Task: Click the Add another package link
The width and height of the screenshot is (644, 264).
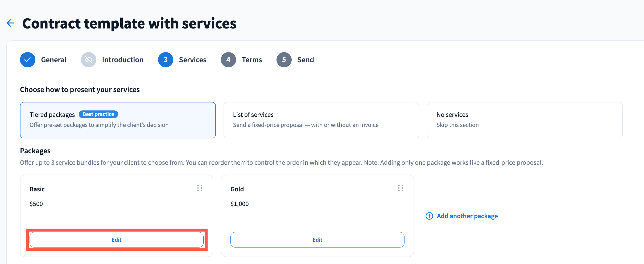Action: pos(467,216)
